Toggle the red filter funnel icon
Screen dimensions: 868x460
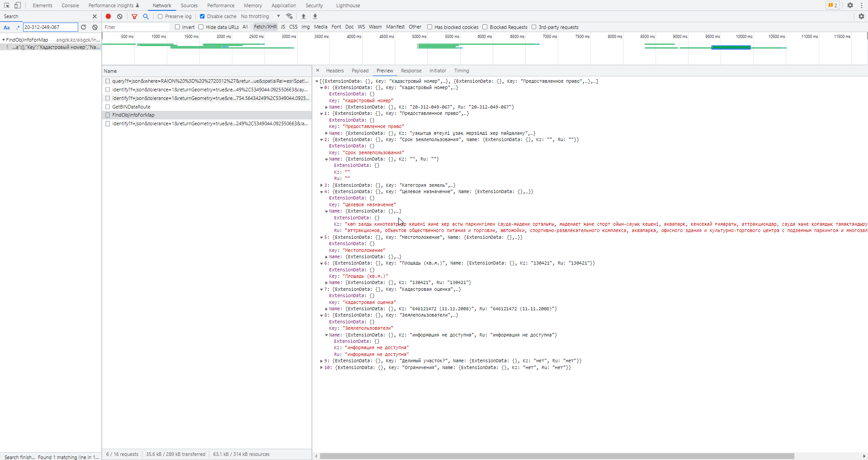click(x=134, y=16)
